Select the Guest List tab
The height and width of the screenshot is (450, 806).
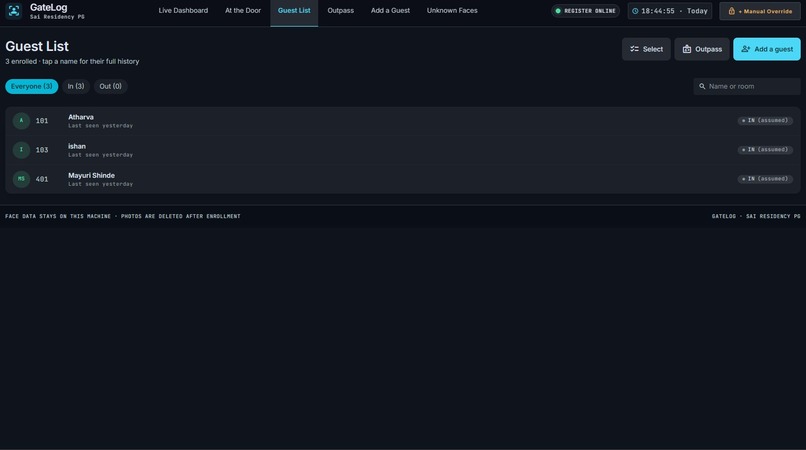pos(294,11)
